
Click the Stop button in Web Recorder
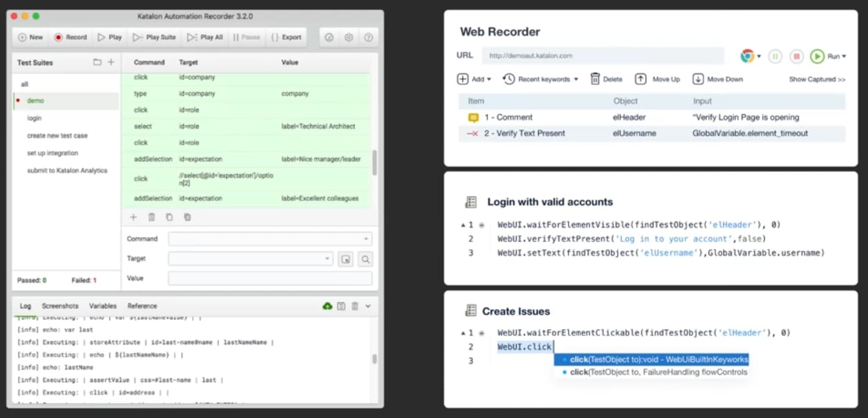[796, 56]
